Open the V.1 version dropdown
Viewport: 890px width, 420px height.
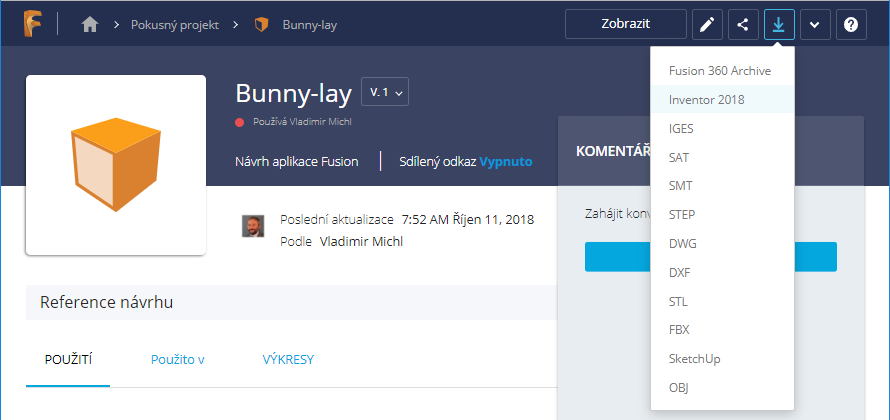(x=385, y=91)
